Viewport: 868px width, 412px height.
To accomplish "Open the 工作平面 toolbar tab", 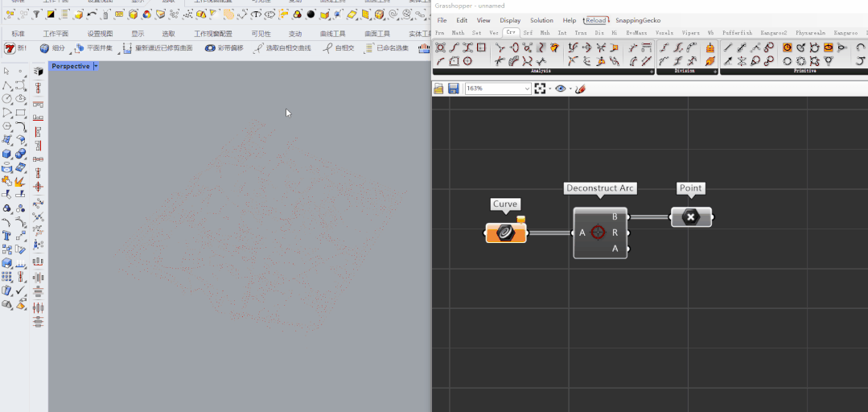I will coord(56,34).
